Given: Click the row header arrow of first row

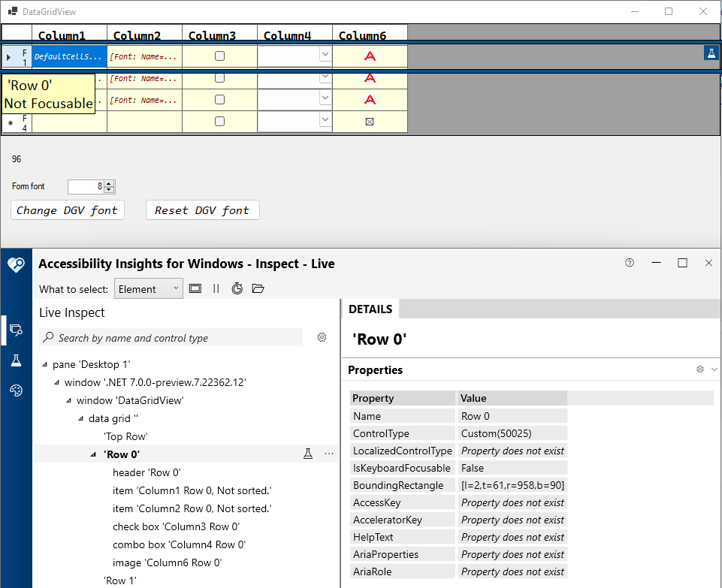Looking at the screenshot, I should point(9,58).
